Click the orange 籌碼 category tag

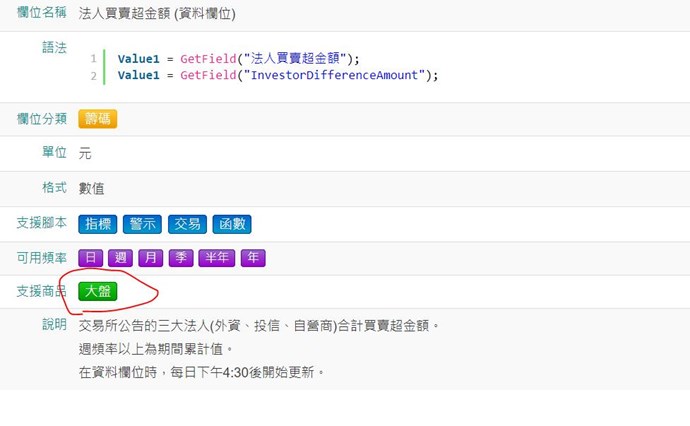click(x=97, y=119)
